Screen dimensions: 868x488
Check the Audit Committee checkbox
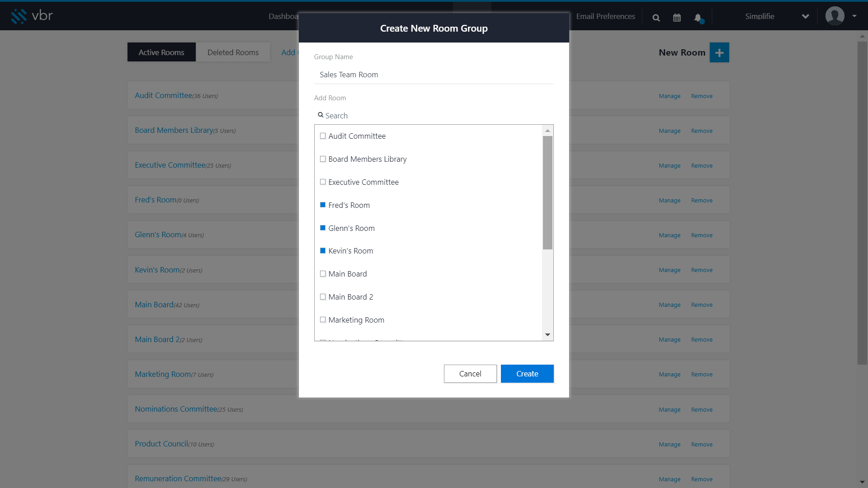point(323,136)
